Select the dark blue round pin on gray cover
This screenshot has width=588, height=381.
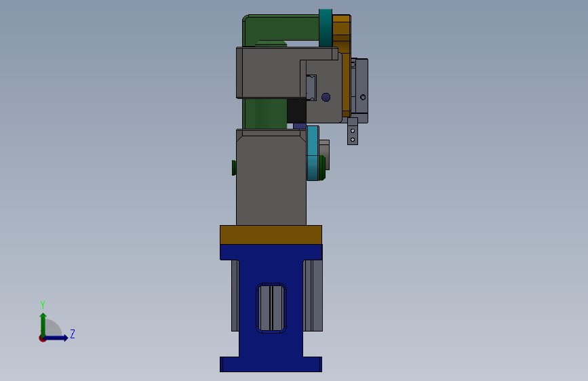[326, 97]
